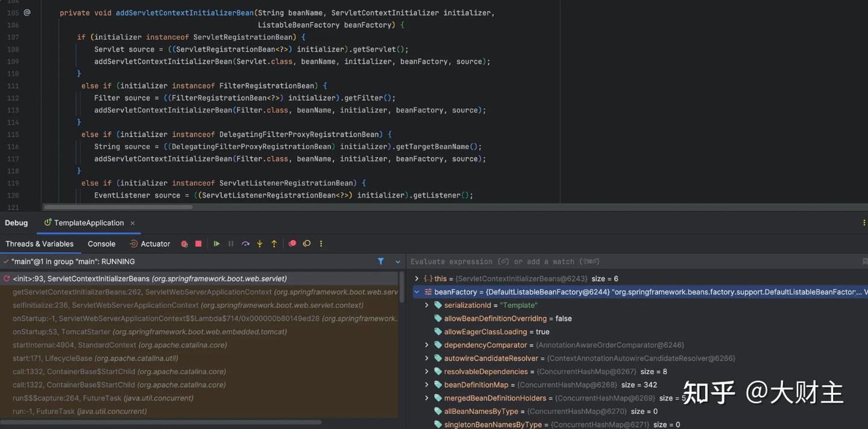Expand the beanDefinitionMap entry
Image resolution: width=868 pixels, height=429 pixels.
click(x=427, y=385)
